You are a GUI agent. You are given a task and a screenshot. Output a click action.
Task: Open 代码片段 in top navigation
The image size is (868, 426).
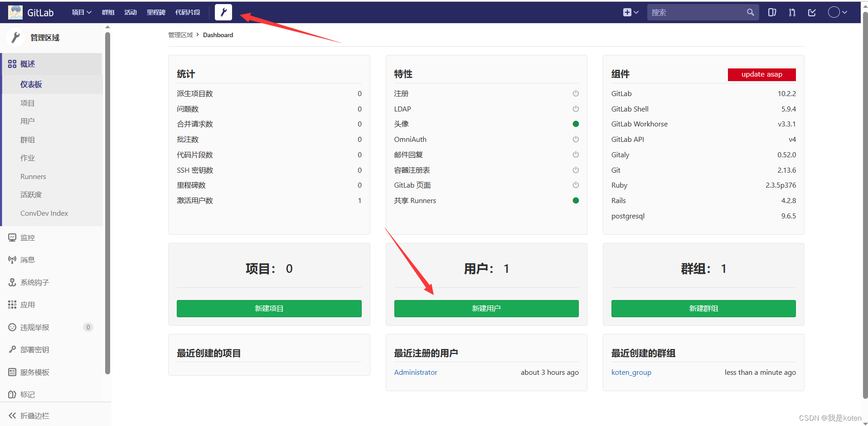(188, 12)
